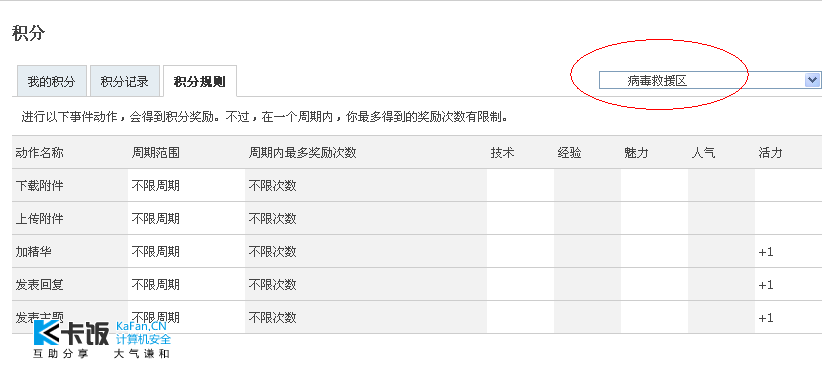
Task: Open the 我的积分 tab
Action: click(x=51, y=82)
